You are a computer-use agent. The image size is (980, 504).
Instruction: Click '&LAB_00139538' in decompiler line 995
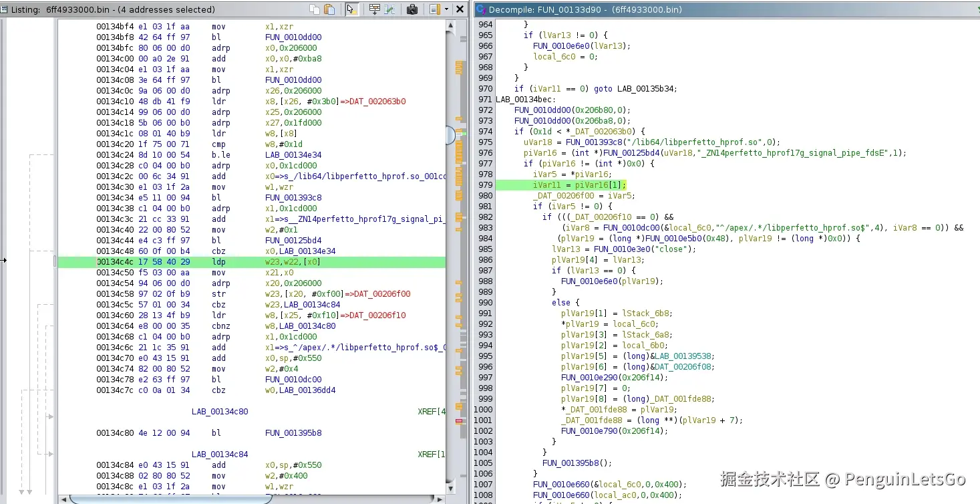(681, 356)
